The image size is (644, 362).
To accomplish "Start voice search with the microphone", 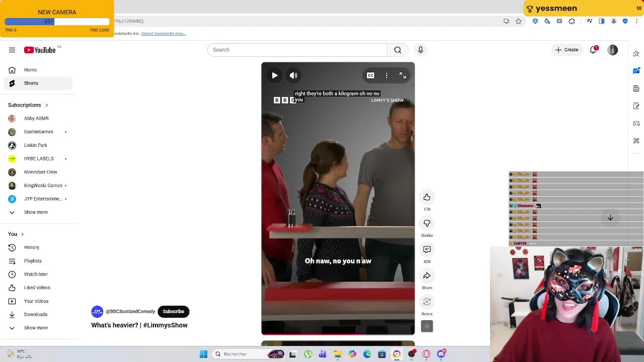I will [x=421, y=50].
